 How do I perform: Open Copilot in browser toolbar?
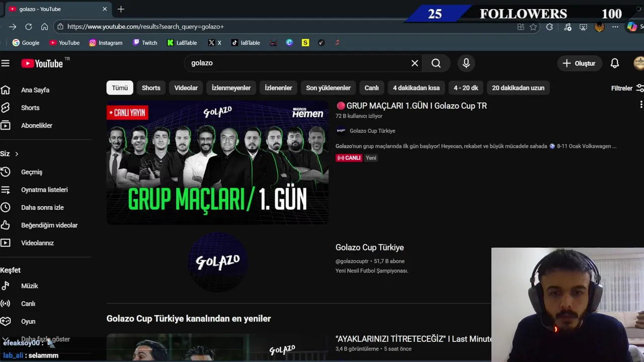632,27
